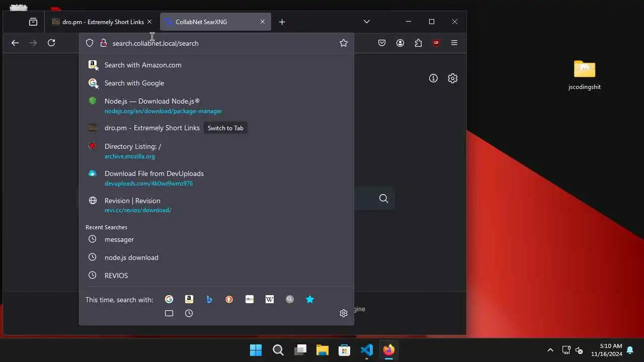Screen dimensions: 644x362
Task: Open Task View in the taskbar
Action: [300, 350]
